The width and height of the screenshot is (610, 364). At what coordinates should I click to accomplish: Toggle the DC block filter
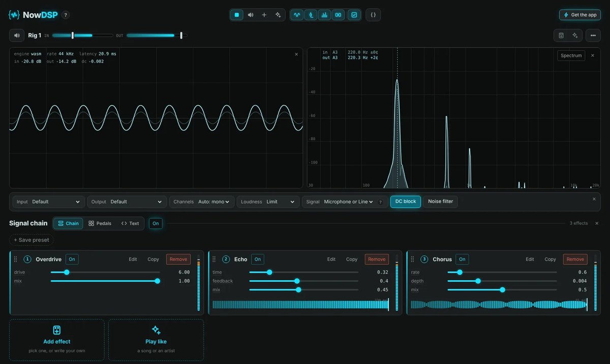click(x=406, y=202)
